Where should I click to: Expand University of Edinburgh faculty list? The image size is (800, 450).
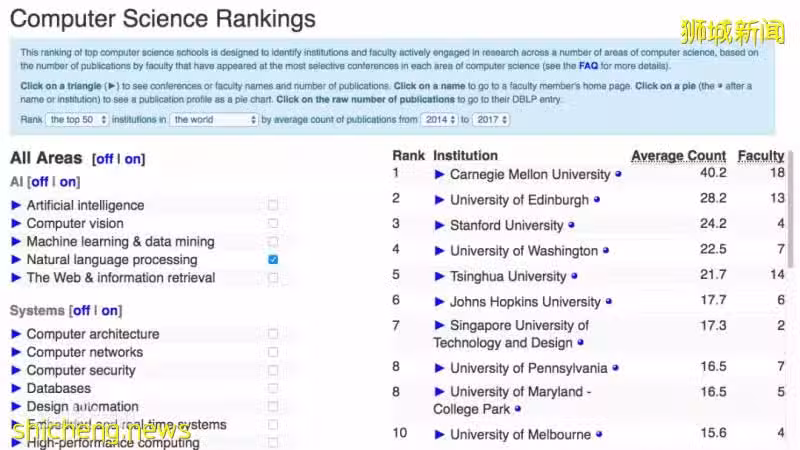click(439, 200)
